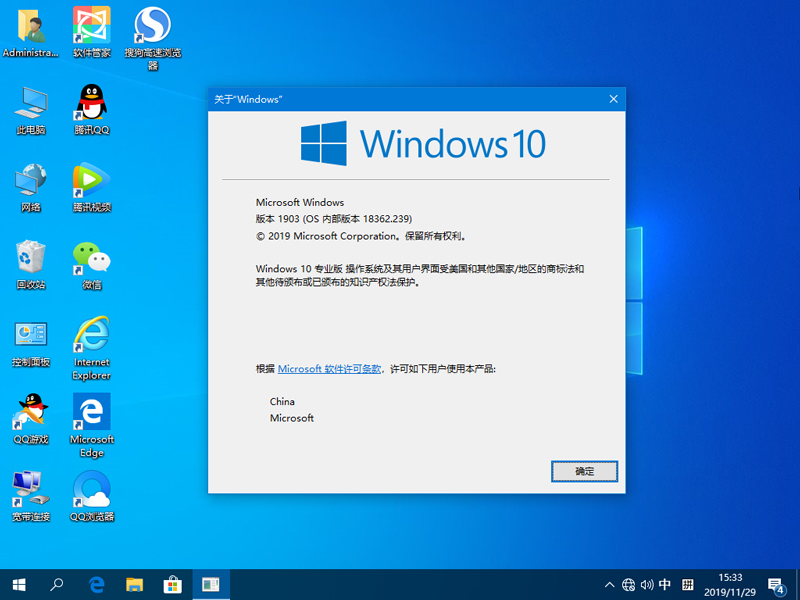Open File Explorer from the taskbar
This screenshot has height=600, width=800.
pyautogui.click(x=134, y=585)
